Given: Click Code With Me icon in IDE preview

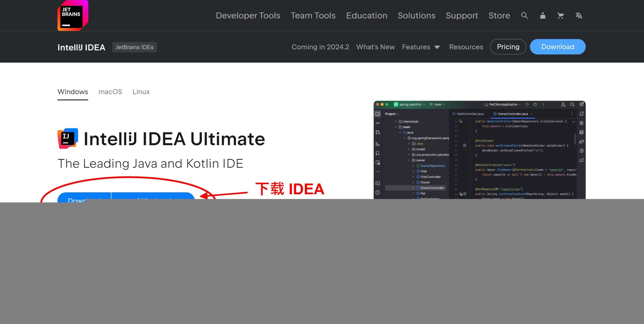Looking at the screenshot, I should 563,104.
